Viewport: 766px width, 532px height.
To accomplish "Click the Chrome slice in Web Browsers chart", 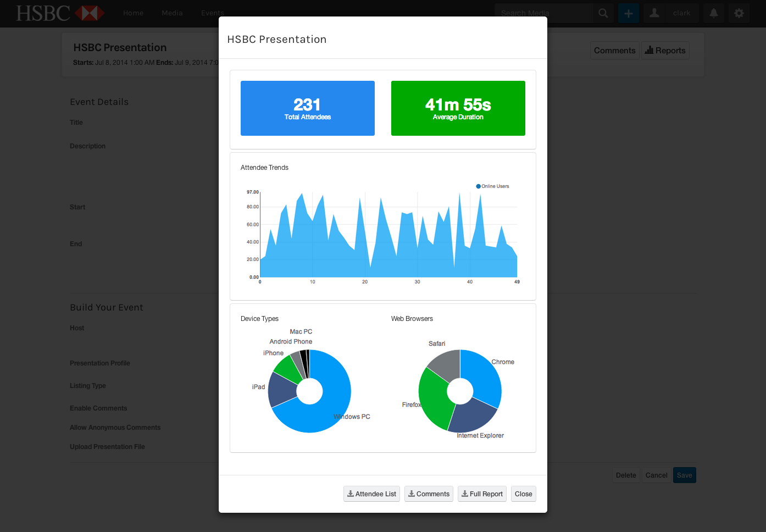I will pyautogui.click(x=482, y=376).
